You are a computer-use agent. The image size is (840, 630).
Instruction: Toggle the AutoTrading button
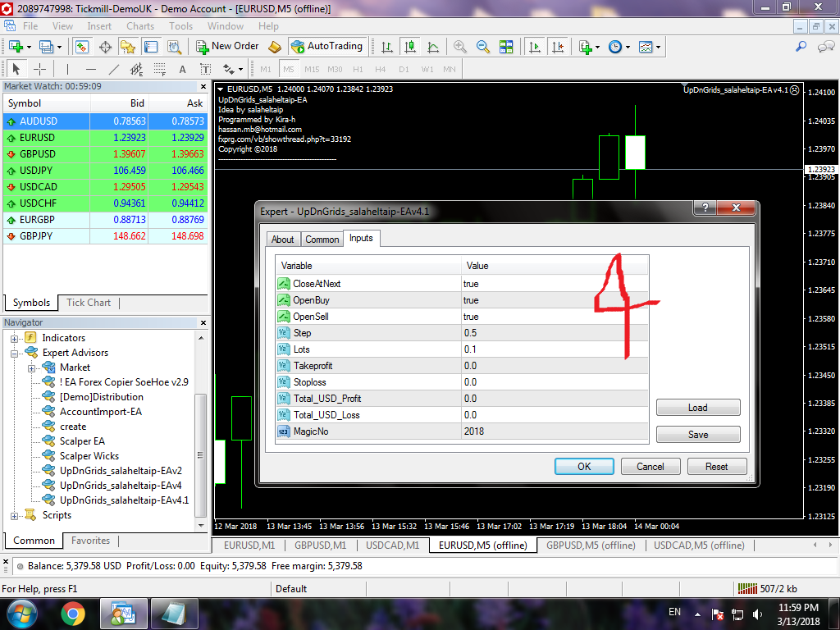[x=326, y=47]
